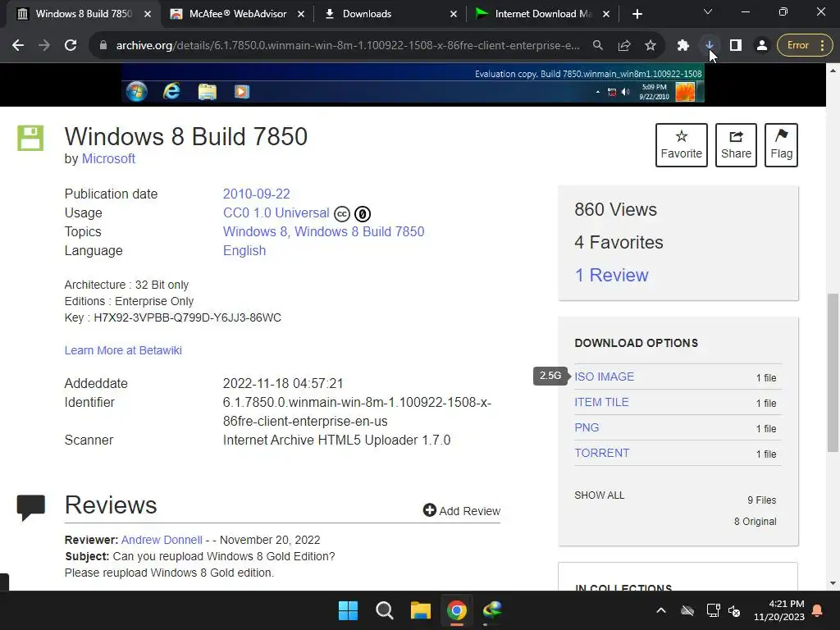Open the taskbar clock and date
Image resolution: width=840 pixels, height=630 pixels.
[779, 610]
